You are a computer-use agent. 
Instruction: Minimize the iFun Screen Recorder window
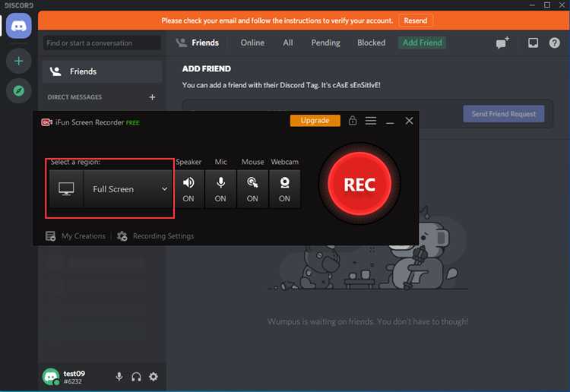[390, 122]
